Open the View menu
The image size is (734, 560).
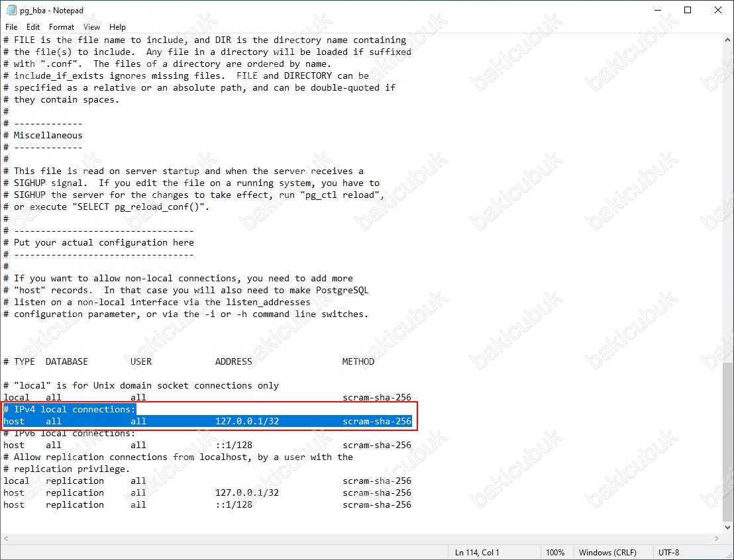click(92, 27)
